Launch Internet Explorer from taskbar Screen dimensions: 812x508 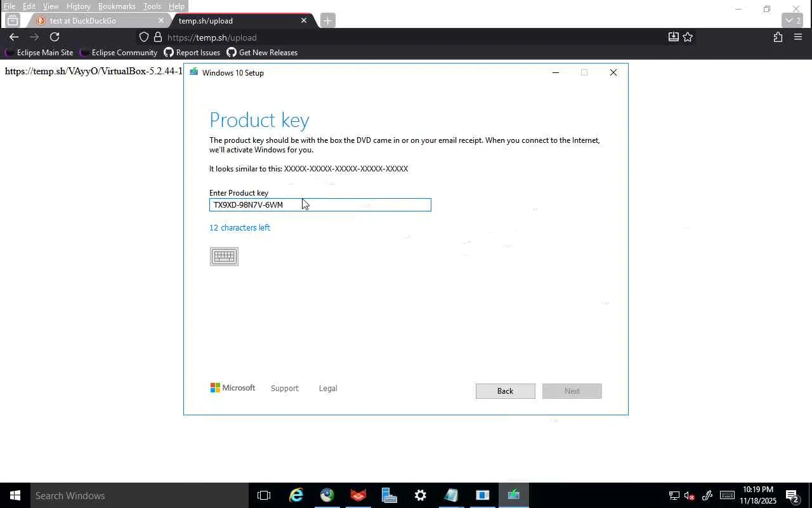(296, 495)
